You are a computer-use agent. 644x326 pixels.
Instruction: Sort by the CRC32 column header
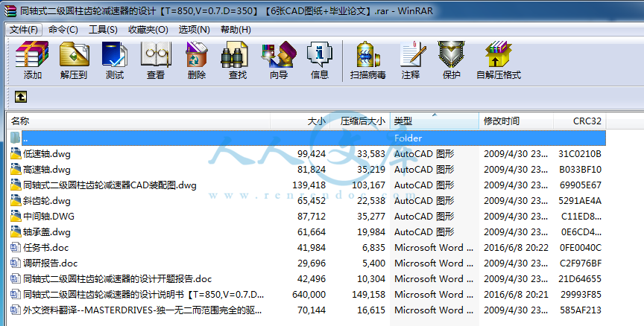[x=580, y=121]
